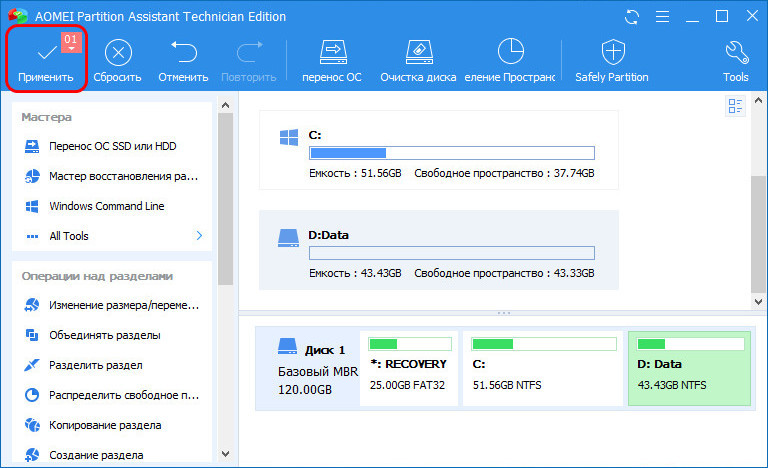768x468 pixels.
Task: Toggle the partition list view mode icon
Action: [x=735, y=106]
